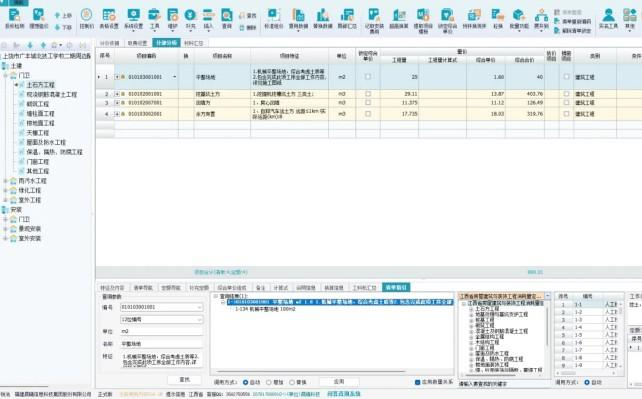Click the 查找 button under query parameters

[x=185, y=380]
